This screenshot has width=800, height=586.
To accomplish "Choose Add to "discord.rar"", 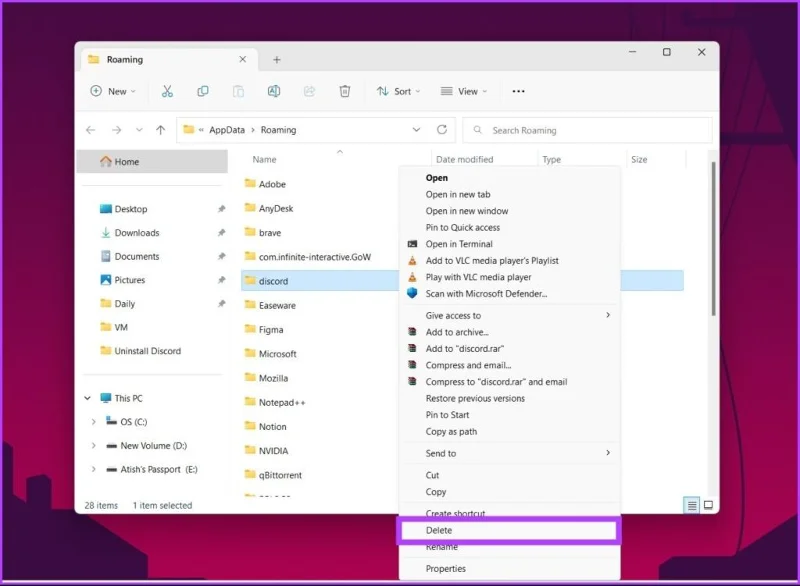I will tap(509, 349).
